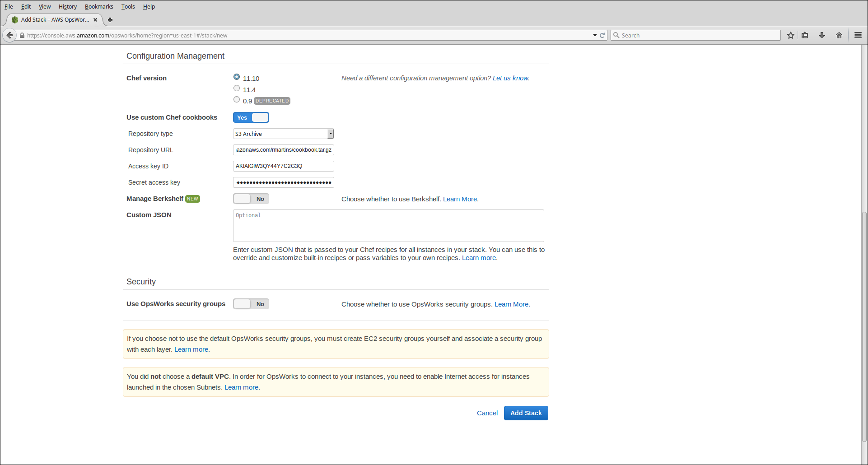Open the URL bar history dropdown arrow
This screenshot has width=868, height=465.
click(595, 35)
